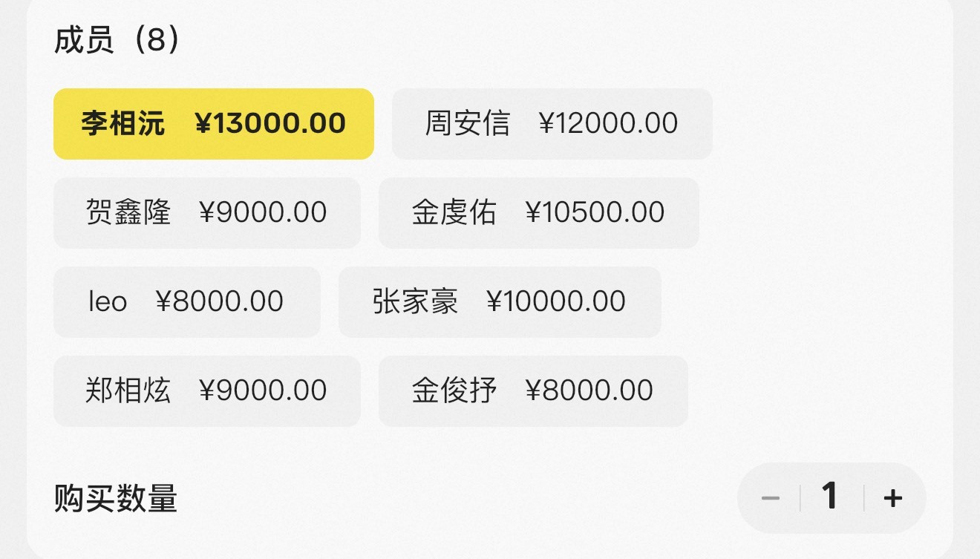Click the 成员 (8) section heading
Viewport: 980px width, 559px height.
point(117,40)
